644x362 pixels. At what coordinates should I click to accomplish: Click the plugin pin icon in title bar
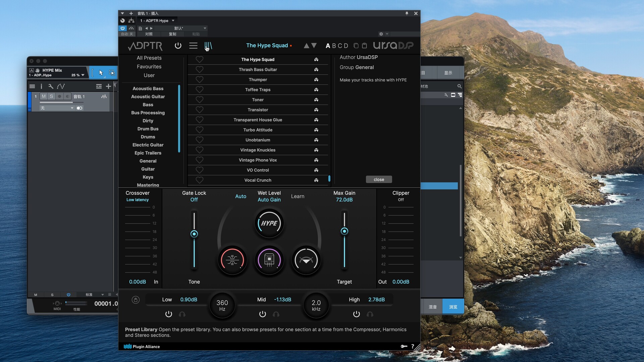coord(407,13)
